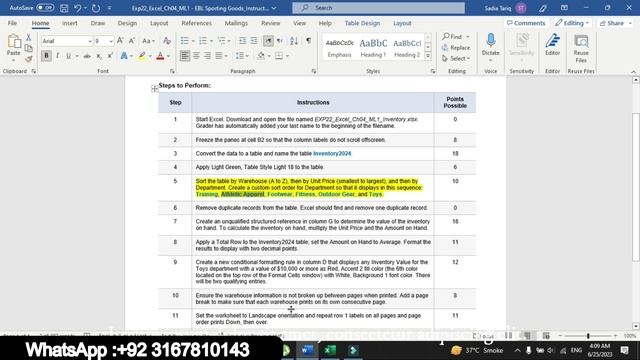Apply the red font color

click(x=160, y=56)
